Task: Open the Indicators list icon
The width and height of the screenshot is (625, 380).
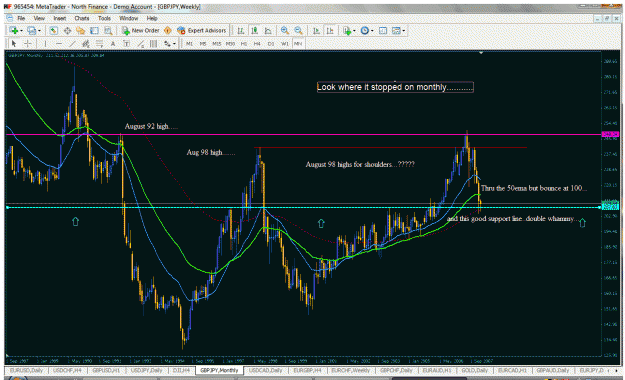Action: 346,31
